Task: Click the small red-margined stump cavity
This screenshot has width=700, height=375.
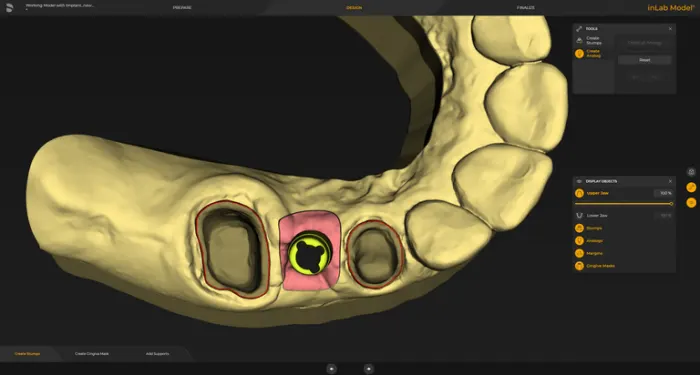Action: [374, 254]
